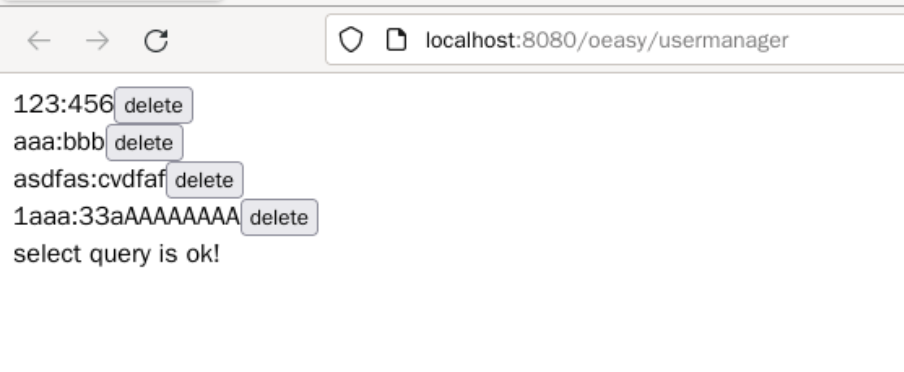Viewport: 904px width, 372px height.
Task: Delete the asdfas:cvdfaf user entry
Action: 204,180
